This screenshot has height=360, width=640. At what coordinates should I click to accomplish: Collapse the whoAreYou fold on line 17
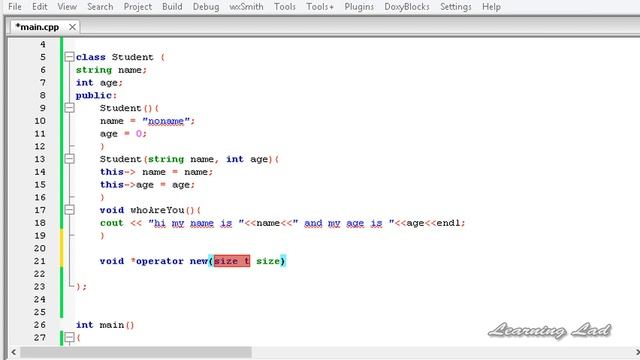[69, 210]
